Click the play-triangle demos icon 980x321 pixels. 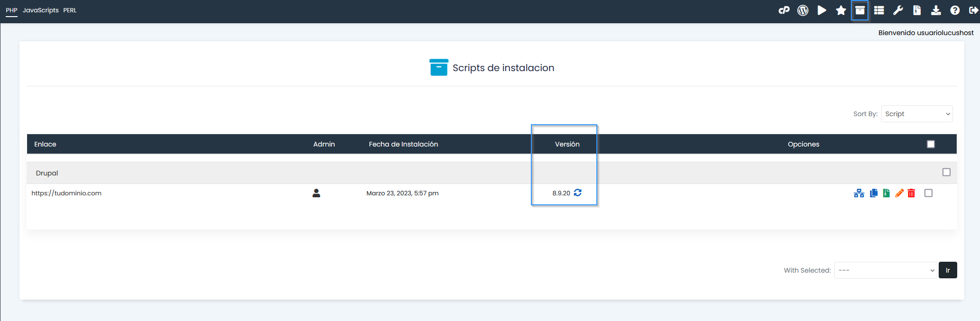[822, 10]
